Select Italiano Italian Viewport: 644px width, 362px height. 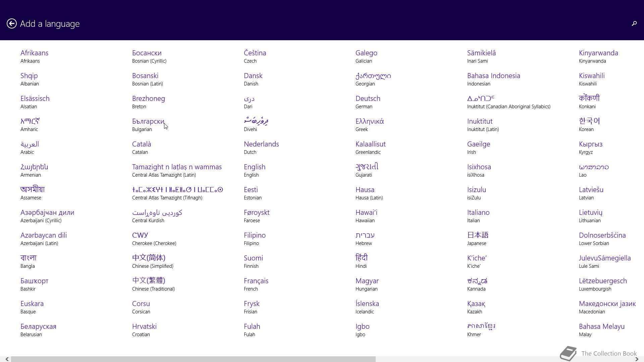[478, 216]
